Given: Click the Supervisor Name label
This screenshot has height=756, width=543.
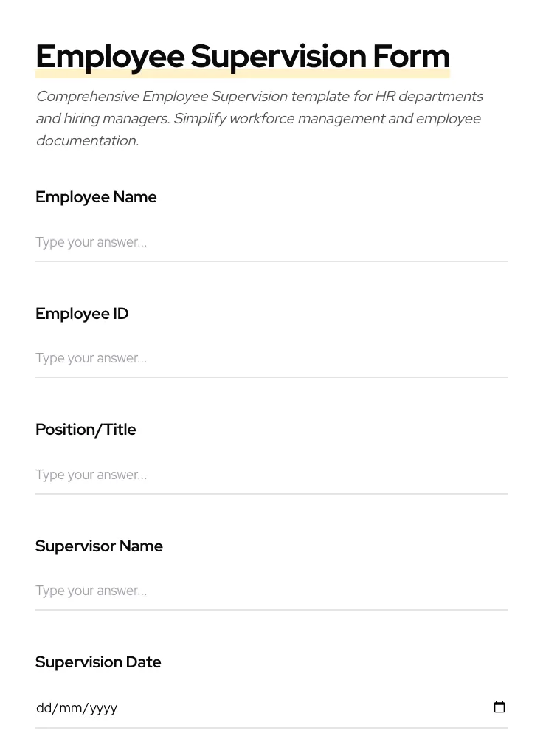Looking at the screenshot, I should coord(99,546).
